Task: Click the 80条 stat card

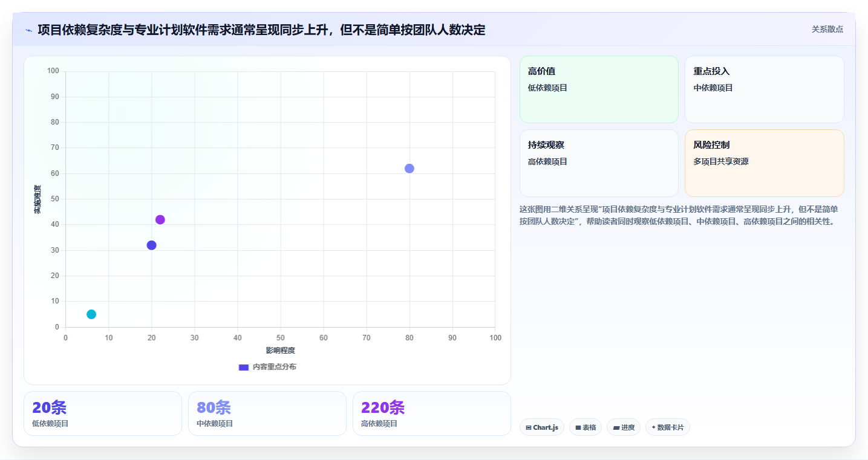Action: click(267, 413)
